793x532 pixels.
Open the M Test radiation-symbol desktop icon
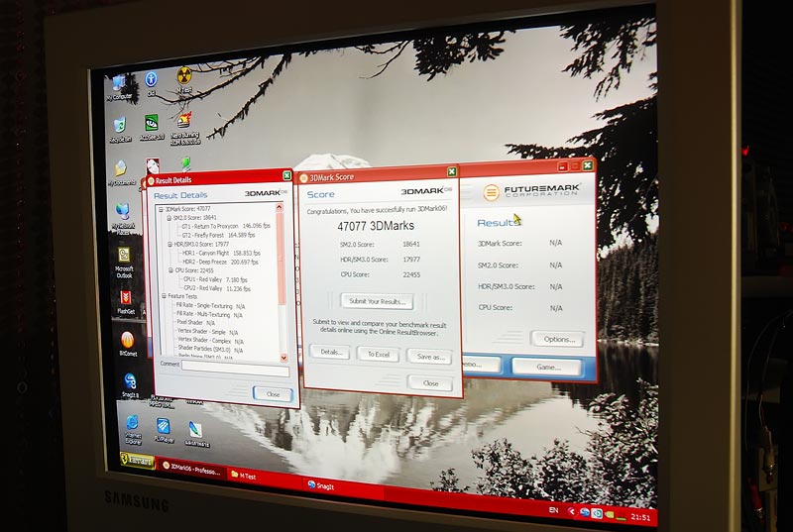point(184,80)
